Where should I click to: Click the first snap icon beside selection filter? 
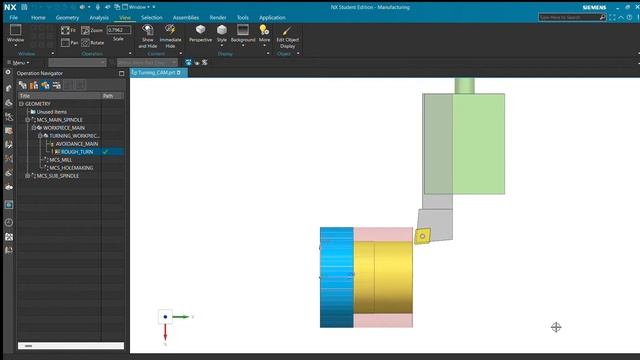click(x=188, y=62)
